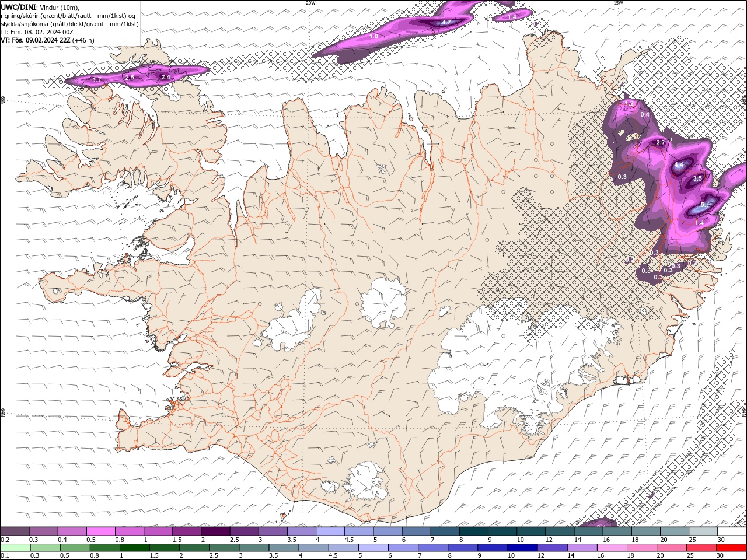Click the 0.4 value in the northeast snow area
The image size is (747, 560).
pyautogui.click(x=645, y=114)
